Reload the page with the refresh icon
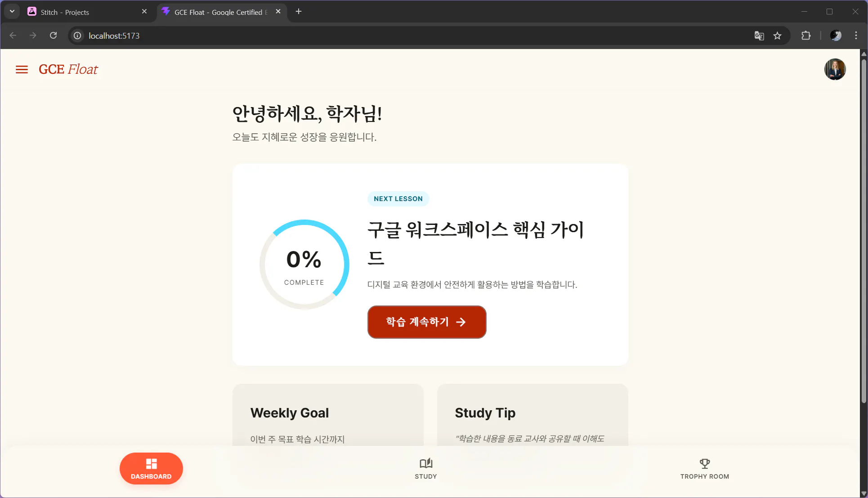Screen dimensions: 868x498 [53, 36]
